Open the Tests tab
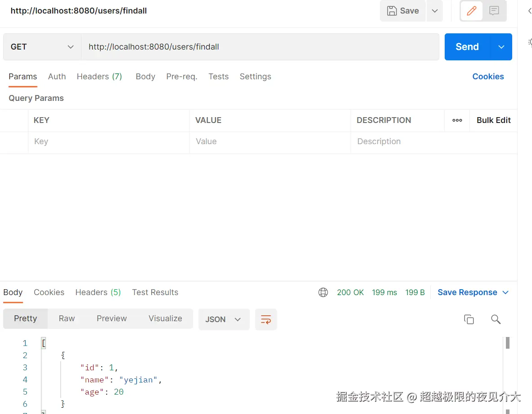The image size is (532, 414). point(218,77)
